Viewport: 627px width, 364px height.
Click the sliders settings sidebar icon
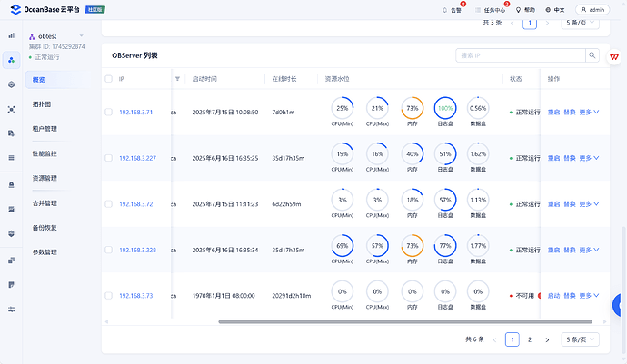11,310
